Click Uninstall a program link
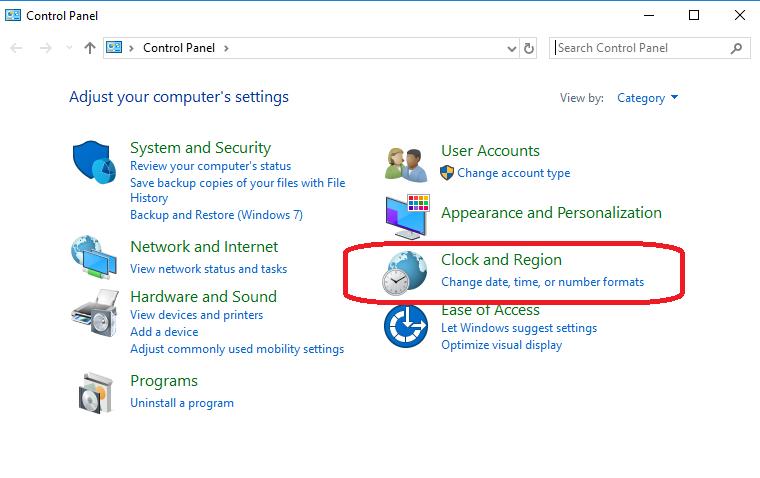Viewport: 760px width, 478px height. tap(182, 403)
